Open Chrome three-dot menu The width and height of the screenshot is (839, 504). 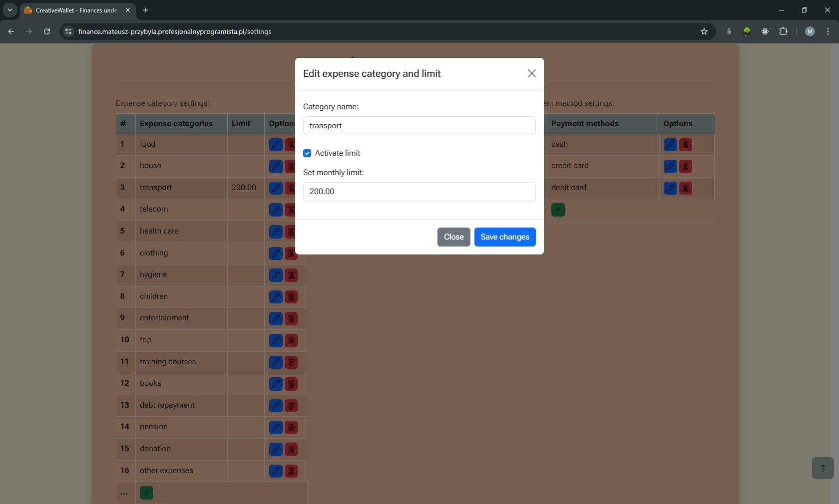tap(828, 31)
